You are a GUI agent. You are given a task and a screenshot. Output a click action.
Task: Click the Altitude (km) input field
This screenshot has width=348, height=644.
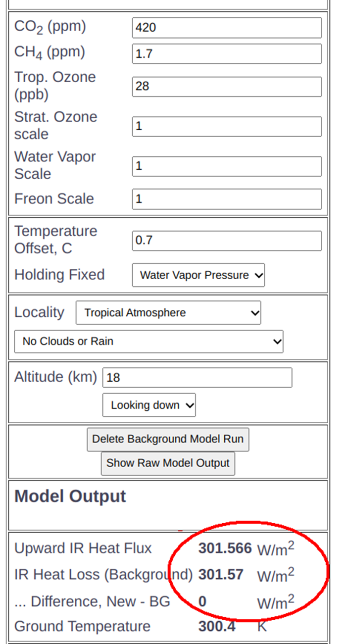[197, 378]
